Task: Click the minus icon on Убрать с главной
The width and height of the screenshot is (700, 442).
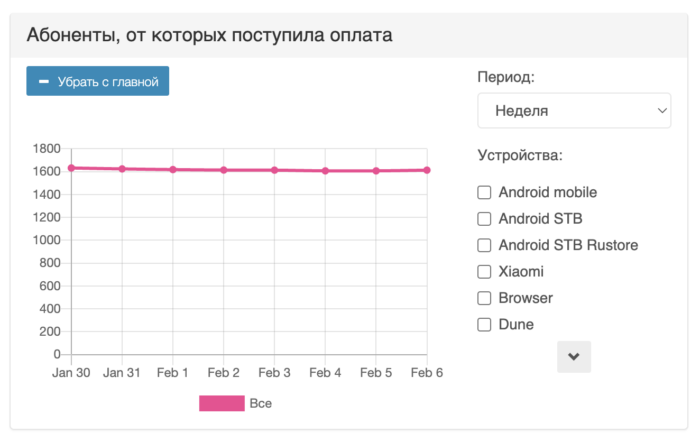Action: pos(43,82)
